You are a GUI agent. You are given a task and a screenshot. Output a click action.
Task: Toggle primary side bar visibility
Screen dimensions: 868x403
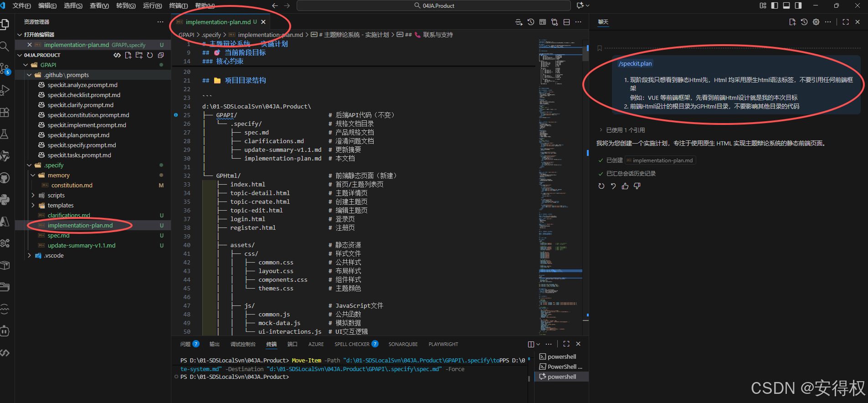point(775,5)
